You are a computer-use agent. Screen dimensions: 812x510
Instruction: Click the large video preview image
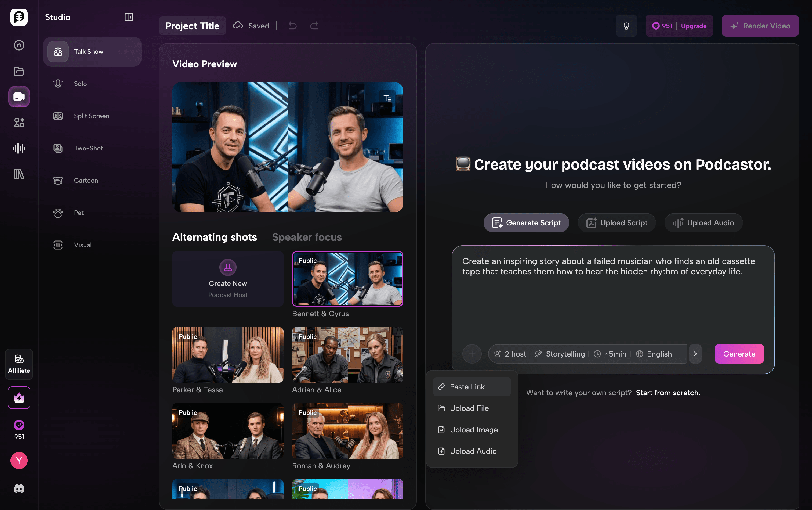[x=288, y=148]
